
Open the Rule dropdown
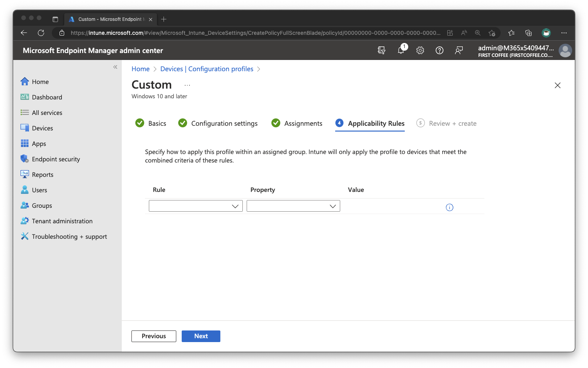pos(195,205)
